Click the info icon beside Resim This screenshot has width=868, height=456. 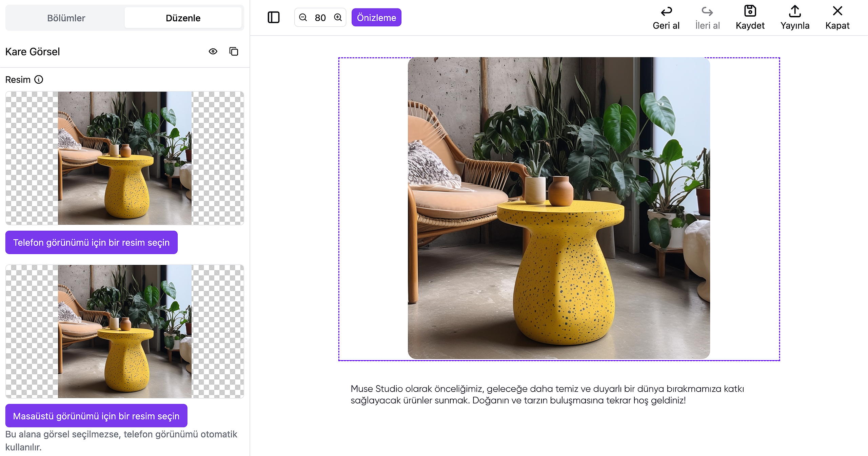pos(39,80)
